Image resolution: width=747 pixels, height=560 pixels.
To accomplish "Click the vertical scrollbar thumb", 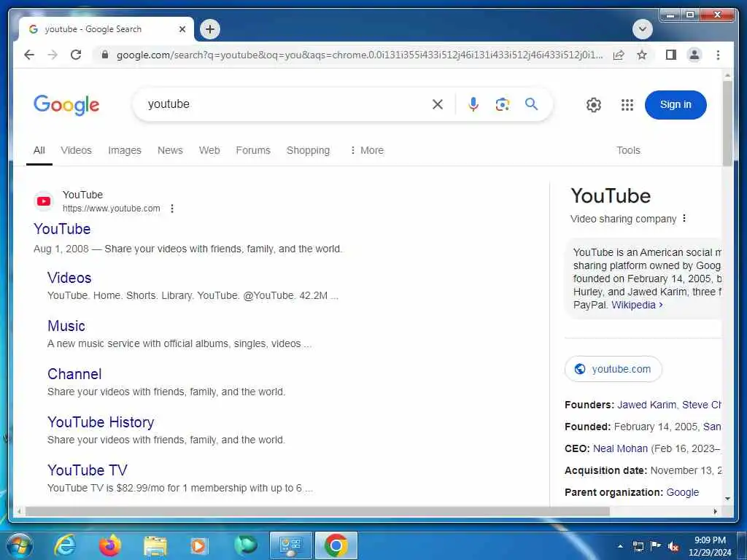I will point(727,124).
